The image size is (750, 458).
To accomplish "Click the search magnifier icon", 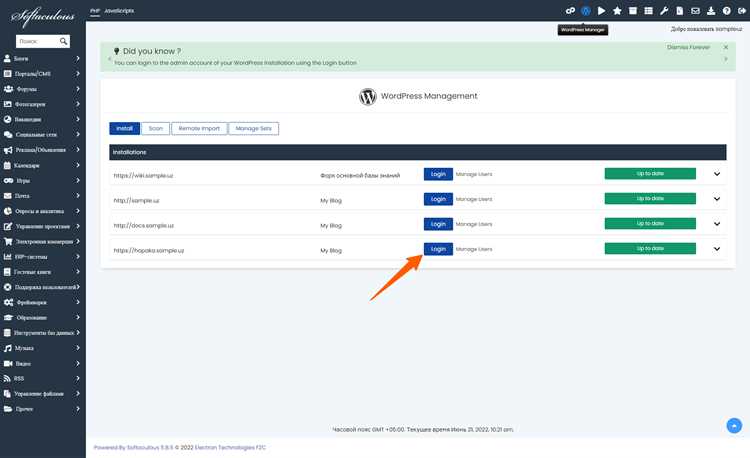I will coord(64,42).
